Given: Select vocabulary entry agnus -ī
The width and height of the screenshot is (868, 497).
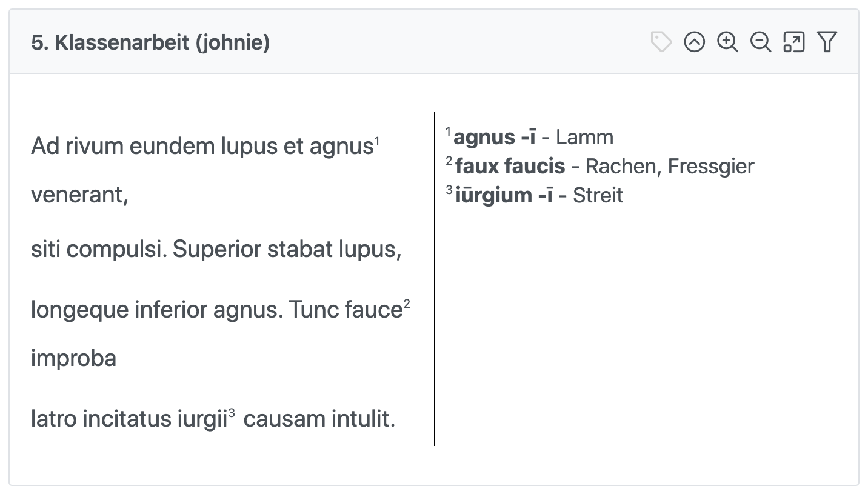Looking at the screenshot, I should pyautogui.click(x=495, y=137).
